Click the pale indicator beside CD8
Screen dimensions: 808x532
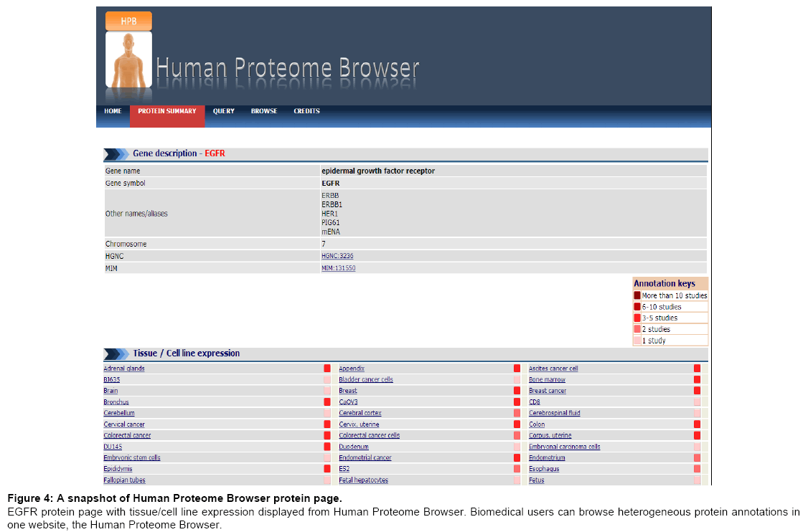click(x=697, y=402)
